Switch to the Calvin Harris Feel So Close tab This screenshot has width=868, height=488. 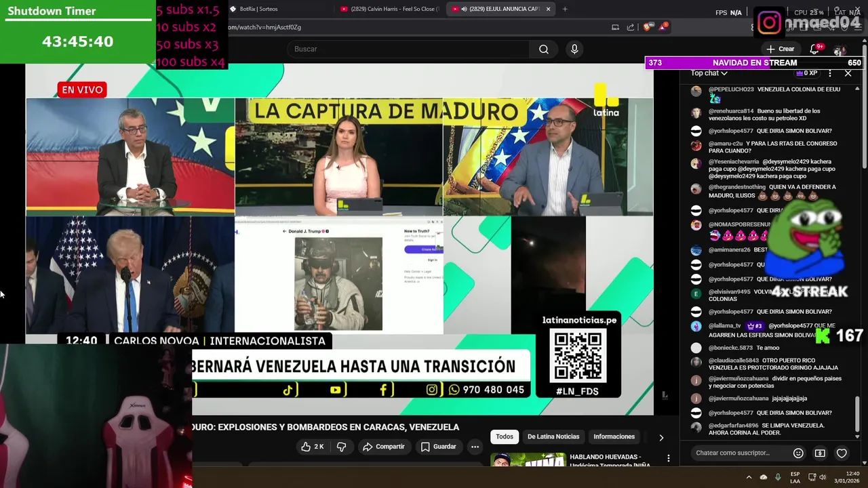(x=390, y=9)
